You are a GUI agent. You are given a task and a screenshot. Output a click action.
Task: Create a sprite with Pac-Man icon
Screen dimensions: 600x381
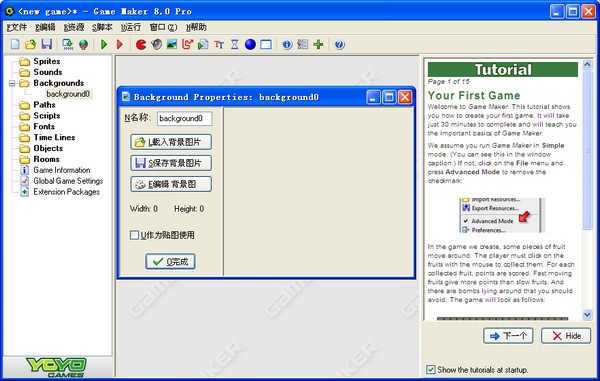pos(141,45)
